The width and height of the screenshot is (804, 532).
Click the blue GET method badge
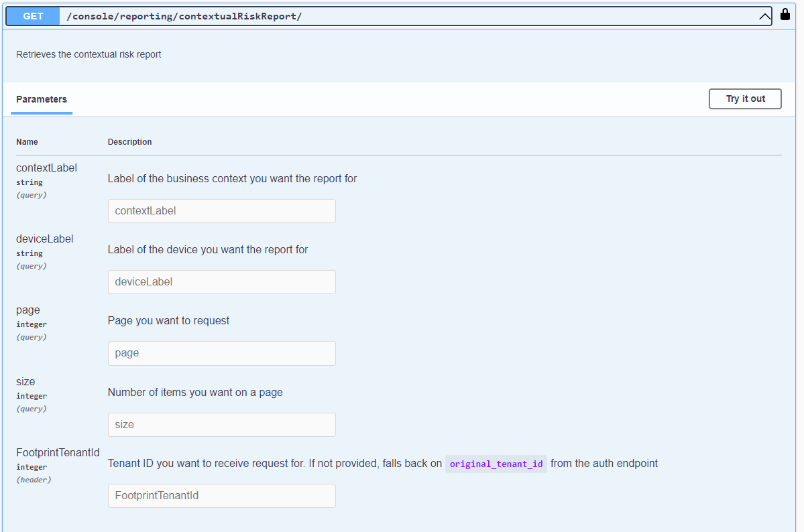33,17
